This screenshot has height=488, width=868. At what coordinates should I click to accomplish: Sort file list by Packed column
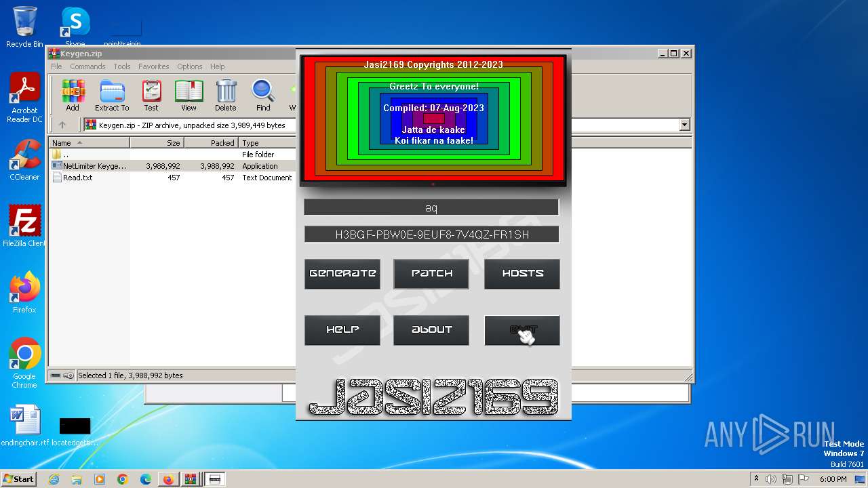211,143
